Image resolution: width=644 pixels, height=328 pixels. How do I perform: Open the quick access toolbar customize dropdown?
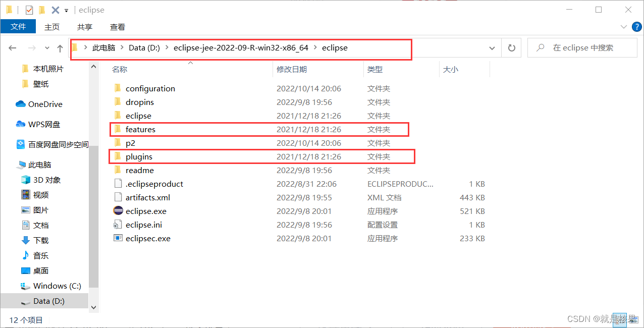66,10
